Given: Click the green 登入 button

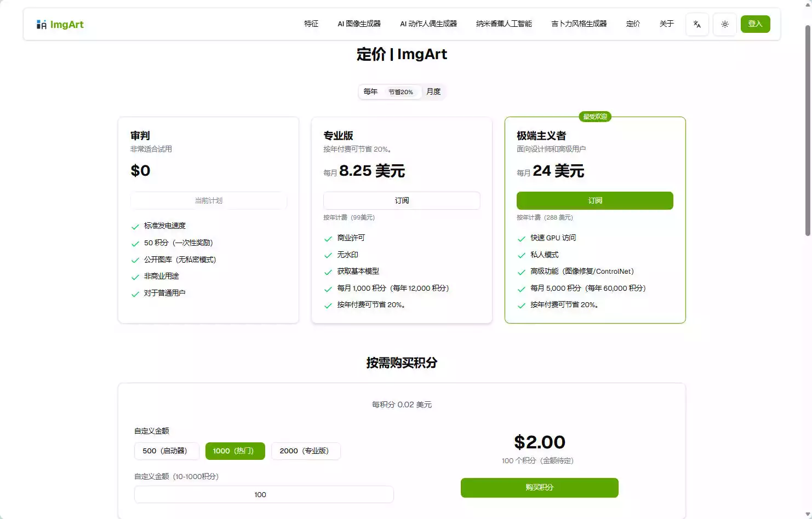Looking at the screenshot, I should (755, 24).
